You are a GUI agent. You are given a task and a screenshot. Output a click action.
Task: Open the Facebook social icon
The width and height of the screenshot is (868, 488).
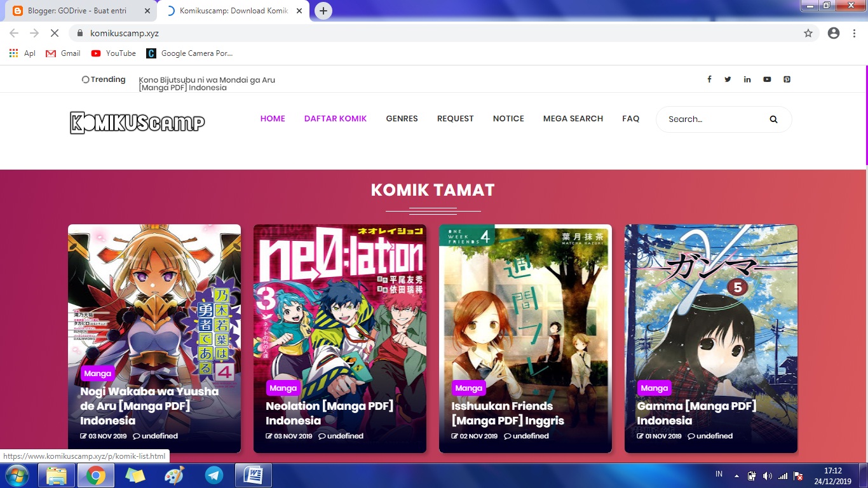click(709, 79)
